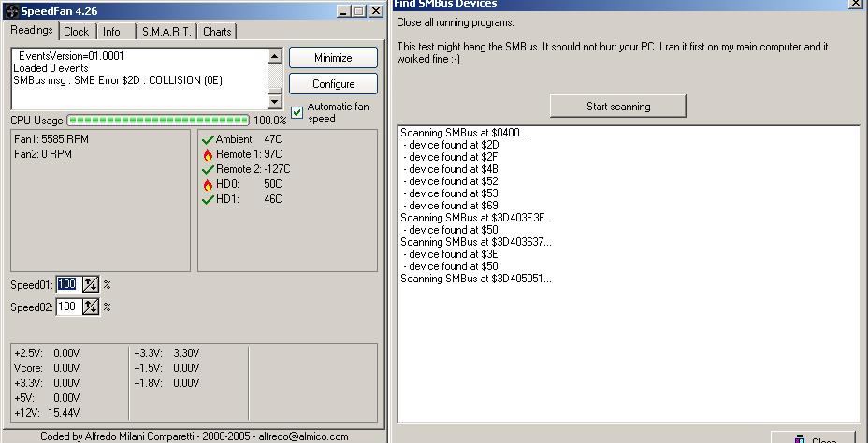Click the SpeedFan Minimize button
The height and width of the screenshot is (443, 868).
pyautogui.click(x=333, y=58)
